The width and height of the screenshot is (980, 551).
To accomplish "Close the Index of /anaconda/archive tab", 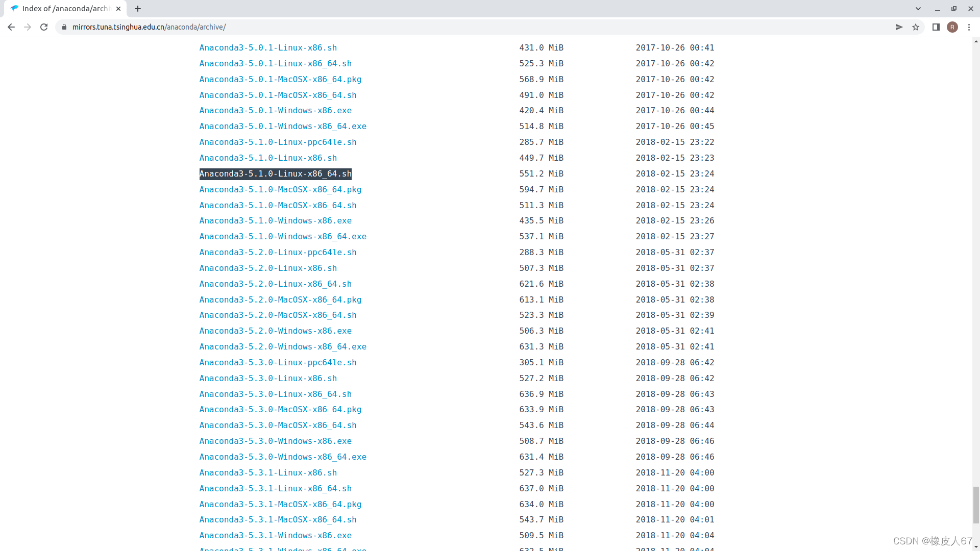I will coord(118,9).
